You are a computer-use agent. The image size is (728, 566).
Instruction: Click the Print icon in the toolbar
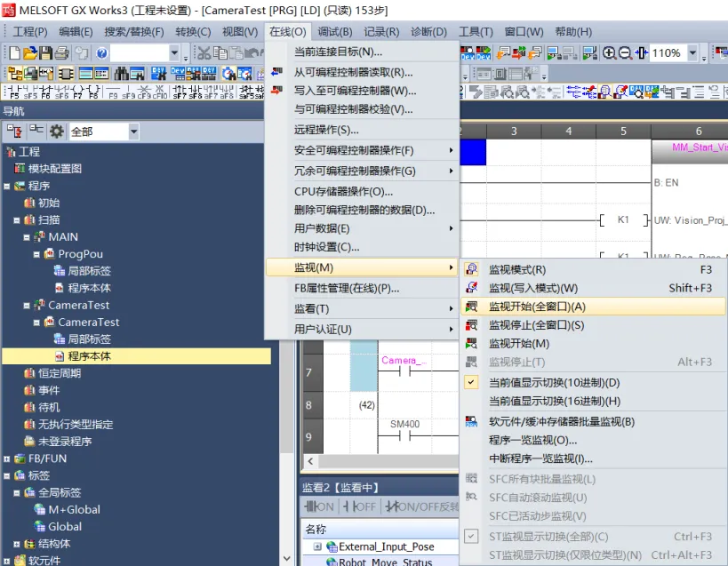(61, 53)
